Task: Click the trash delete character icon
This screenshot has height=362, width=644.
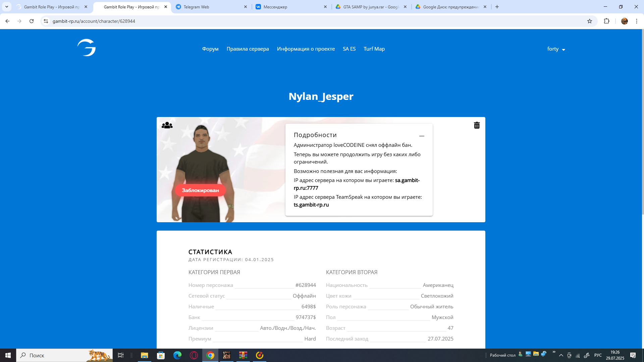Action: (x=477, y=125)
